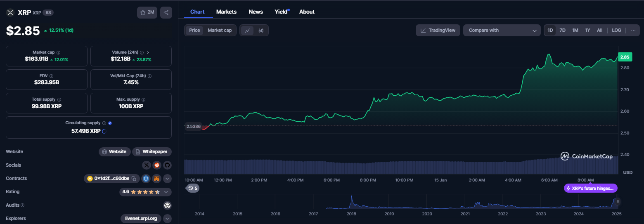Open the TradingView chart button

click(438, 30)
